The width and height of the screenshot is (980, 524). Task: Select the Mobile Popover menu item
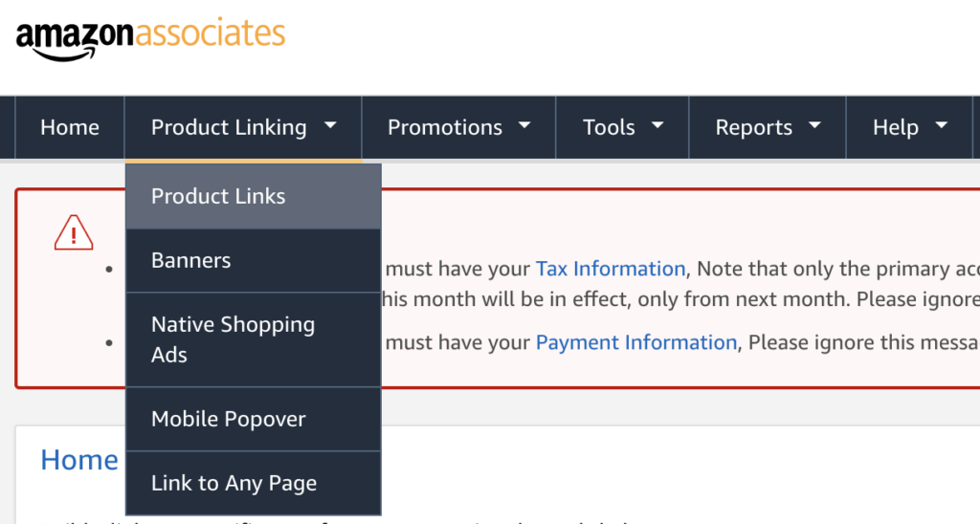pos(253,419)
